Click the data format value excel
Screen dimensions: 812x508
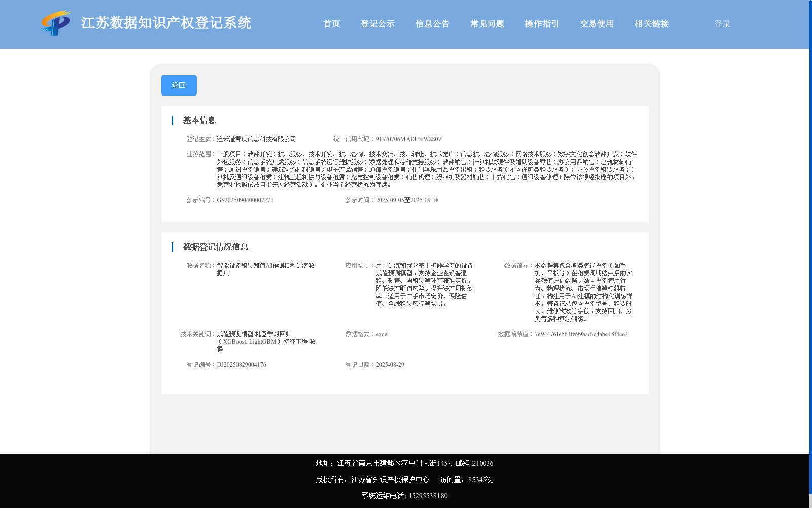pos(382,334)
